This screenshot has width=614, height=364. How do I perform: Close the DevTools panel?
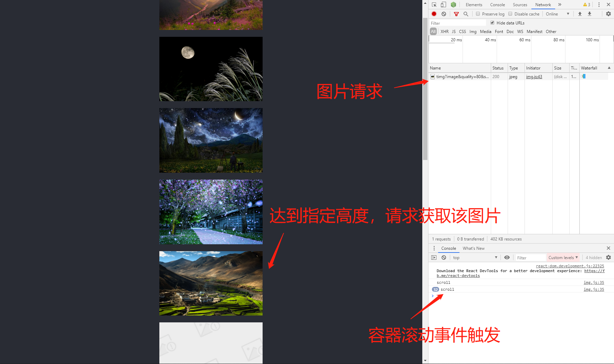(608, 5)
